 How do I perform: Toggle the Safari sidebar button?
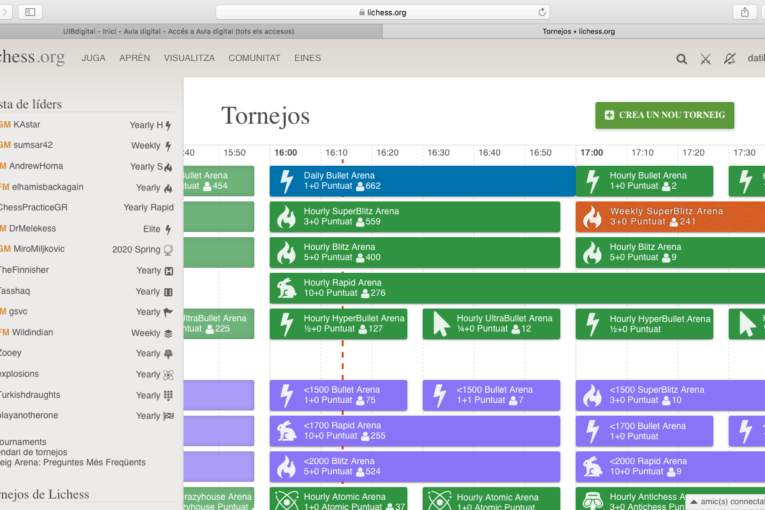pos(30,12)
